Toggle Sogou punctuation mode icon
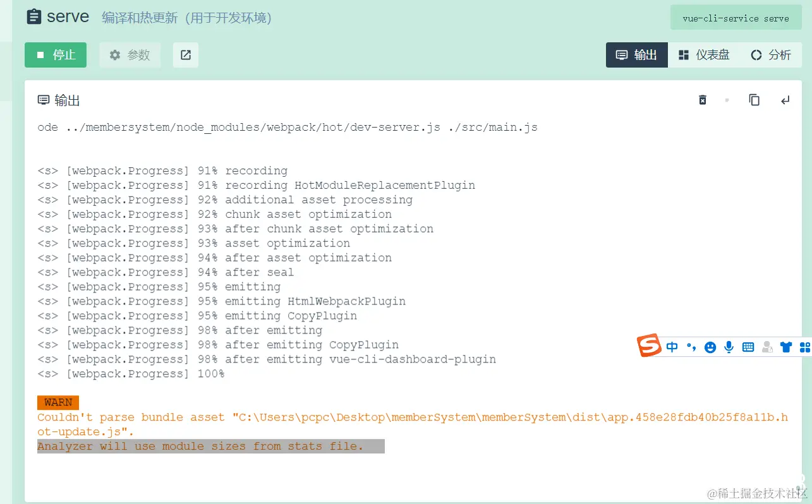 click(691, 347)
